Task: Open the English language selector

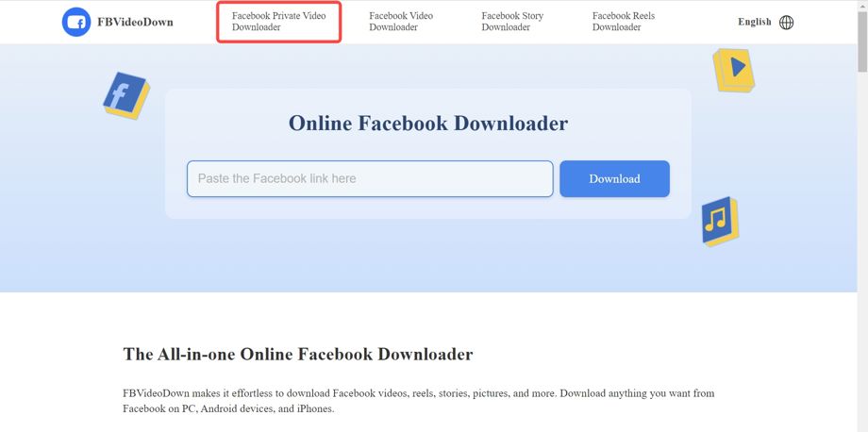Action: coord(754,22)
